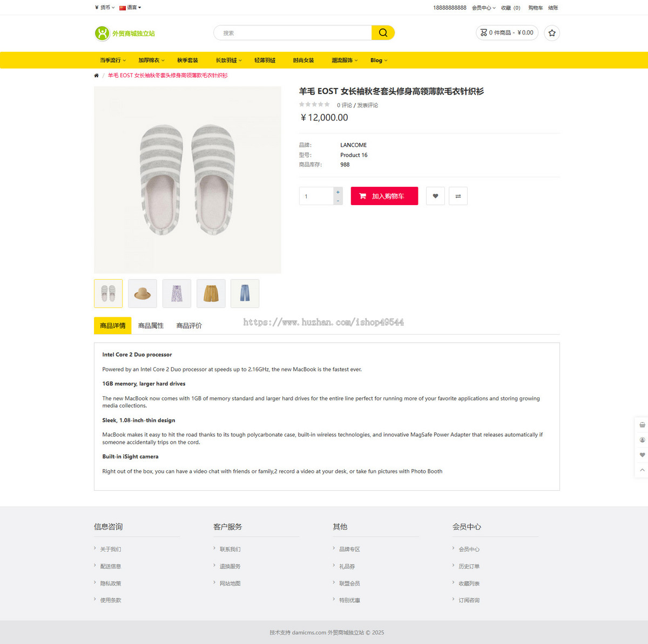Open the star wishlist icon in header

click(552, 33)
